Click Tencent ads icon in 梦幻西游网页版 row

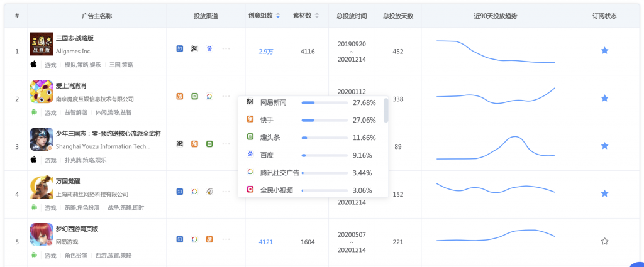point(195,239)
